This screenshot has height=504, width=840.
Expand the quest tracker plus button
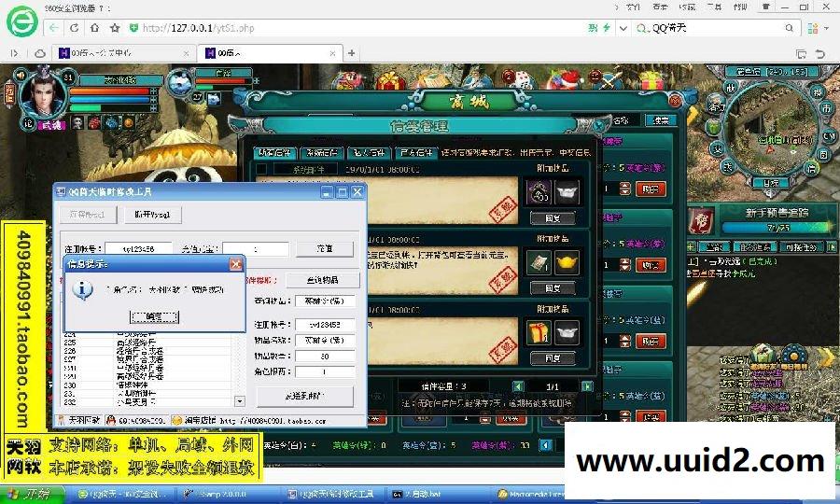tap(691, 247)
